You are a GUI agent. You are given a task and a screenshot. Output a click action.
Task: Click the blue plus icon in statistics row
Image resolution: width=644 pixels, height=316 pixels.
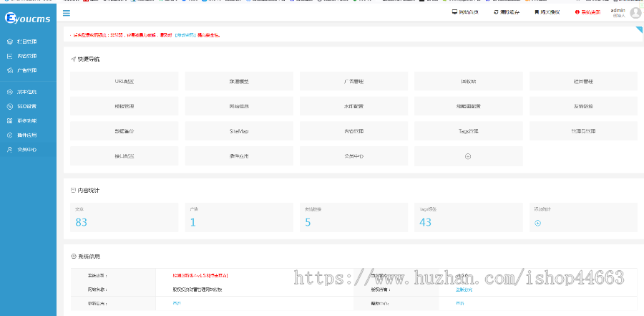pyautogui.click(x=537, y=223)
